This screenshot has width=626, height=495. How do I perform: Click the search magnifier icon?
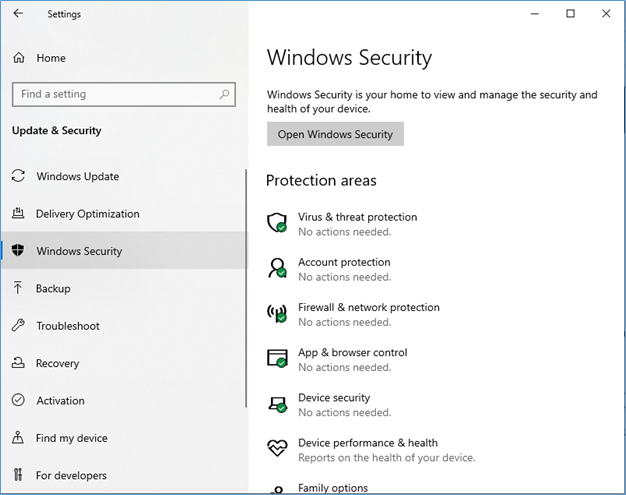click(x=224, y=94)
